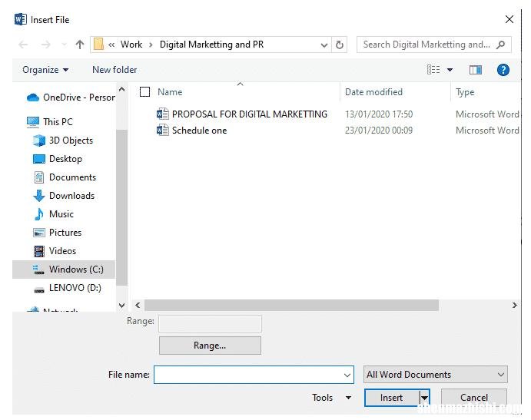This screenshot has width=531, height=420.
Task: Select Work in the breadcrumb path
Action: (x=131, y=45)
